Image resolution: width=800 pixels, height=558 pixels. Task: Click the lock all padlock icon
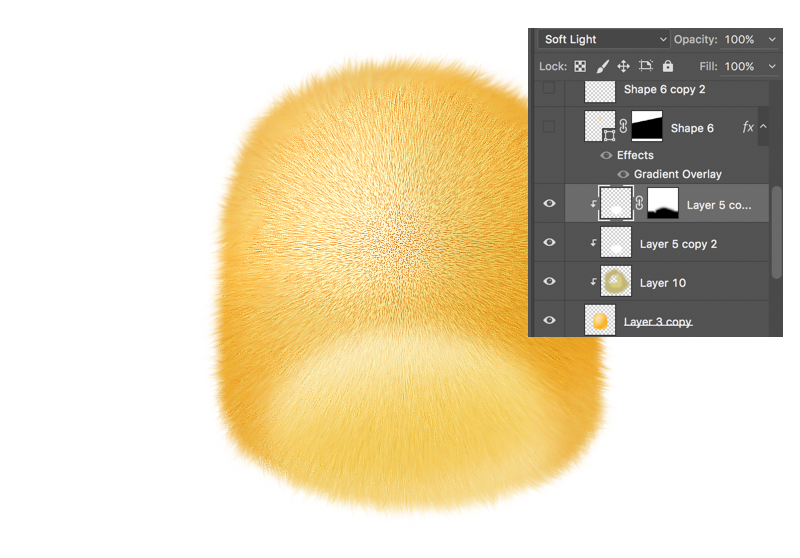pyautogui.click(x=668, y=66)
